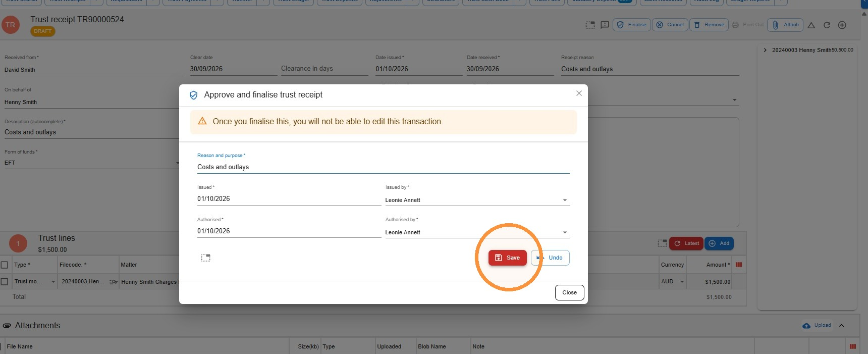Click the red circle 1 badge by Trust lines
Screen dimensions: 868x354
pyautogui.click(x=18, y=244)
